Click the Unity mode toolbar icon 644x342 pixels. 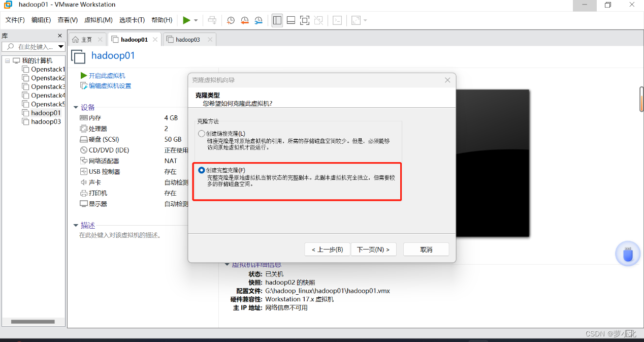tap(318, 20)
